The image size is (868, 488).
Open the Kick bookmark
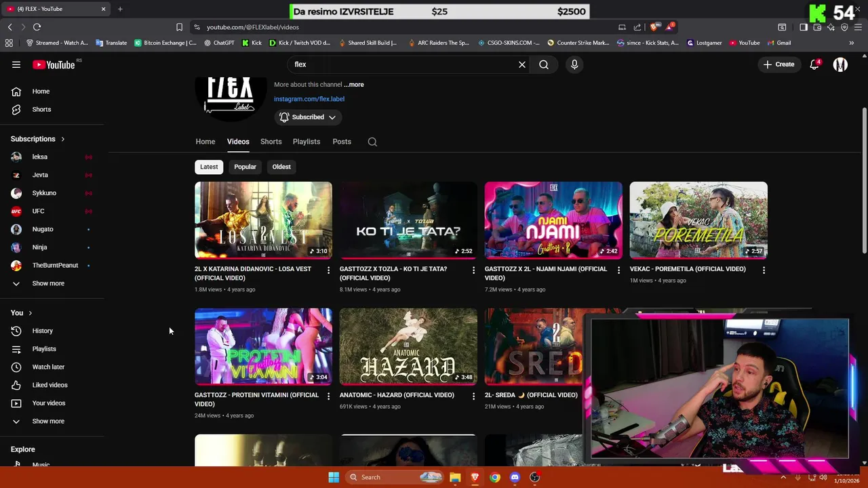point(252,43)
